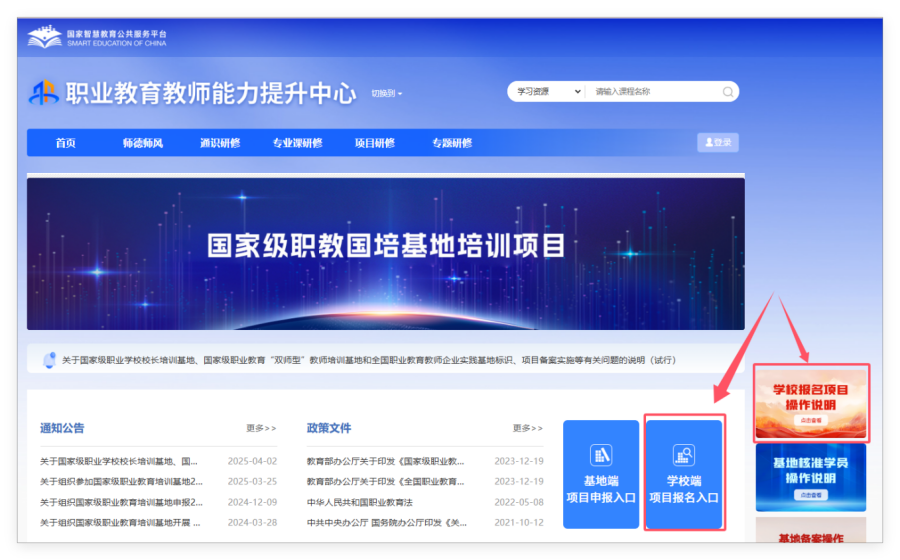
Task: Click 更多>> next to 政策文件
Action: pos(527,428)
